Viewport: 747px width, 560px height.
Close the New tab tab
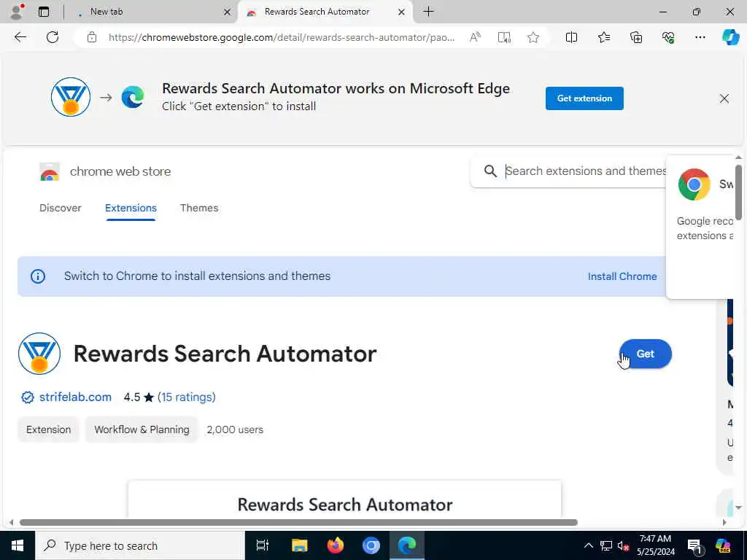tap(228, 12)
